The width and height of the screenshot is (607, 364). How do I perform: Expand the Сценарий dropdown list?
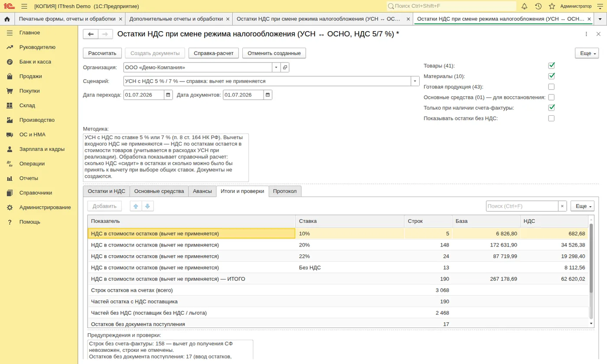click(415, 81)
